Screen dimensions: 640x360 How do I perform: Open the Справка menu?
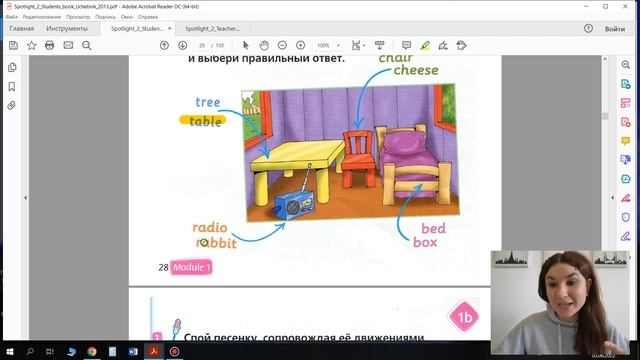pyautogui.click(x=148, y=17)
